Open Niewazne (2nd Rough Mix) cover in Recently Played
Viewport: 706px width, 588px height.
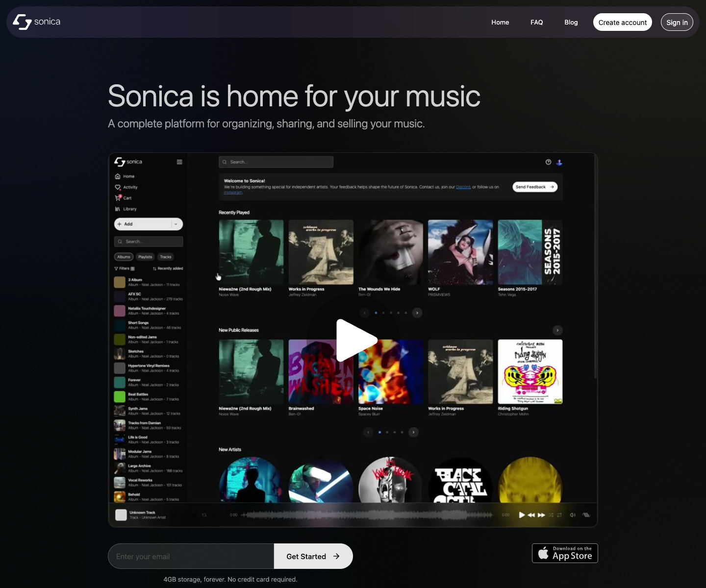pyautogui.click(x=251, y=252)
